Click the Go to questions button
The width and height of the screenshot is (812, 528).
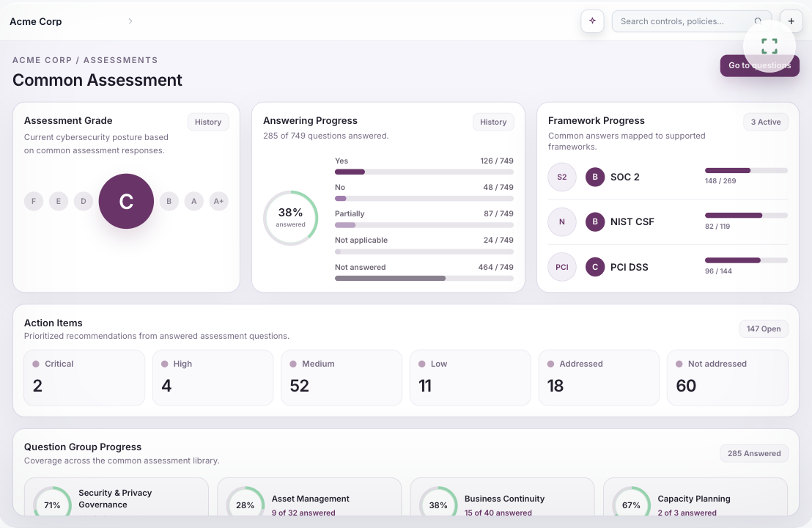pos(760,65)
